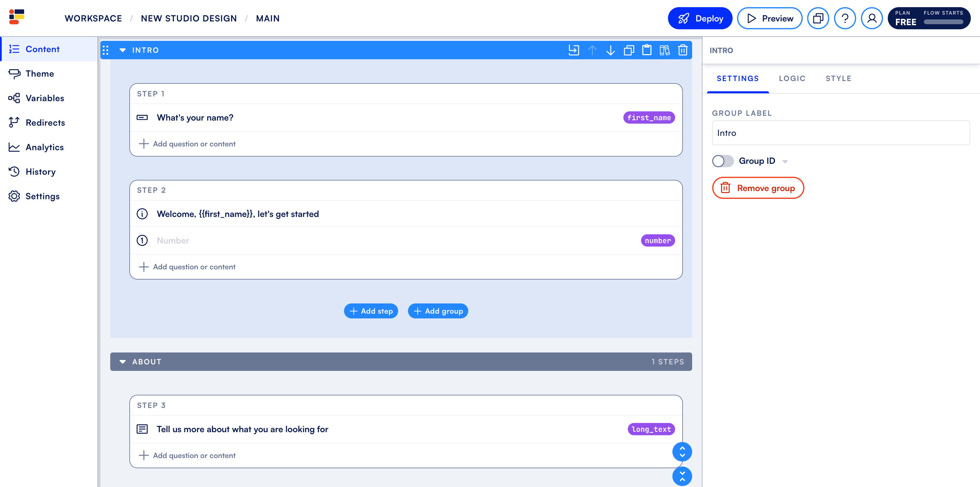Click the text input icon beside What's your name

coord(142,117)
